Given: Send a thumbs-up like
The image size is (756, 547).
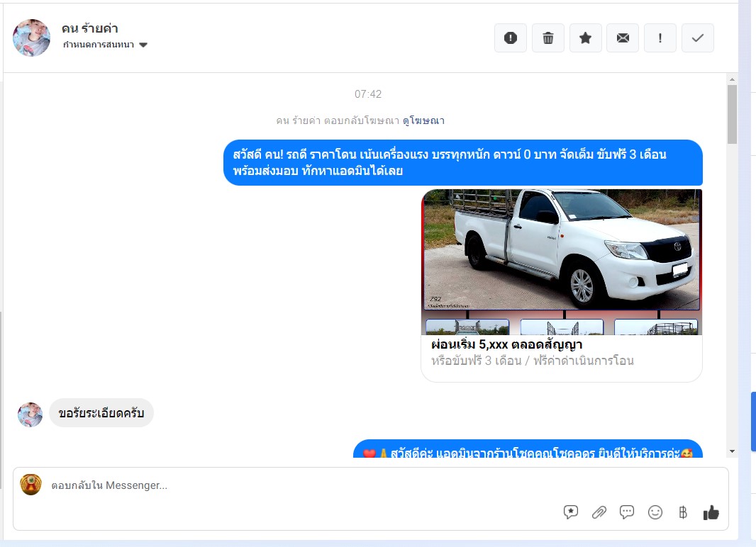Looking at the screenshot, I should click(711, 512).
